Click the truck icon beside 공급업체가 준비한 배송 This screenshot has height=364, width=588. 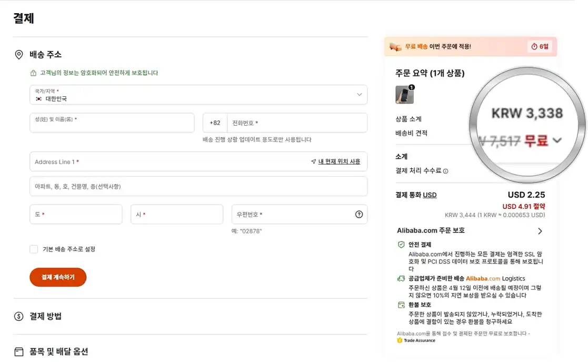pos(401,279)
